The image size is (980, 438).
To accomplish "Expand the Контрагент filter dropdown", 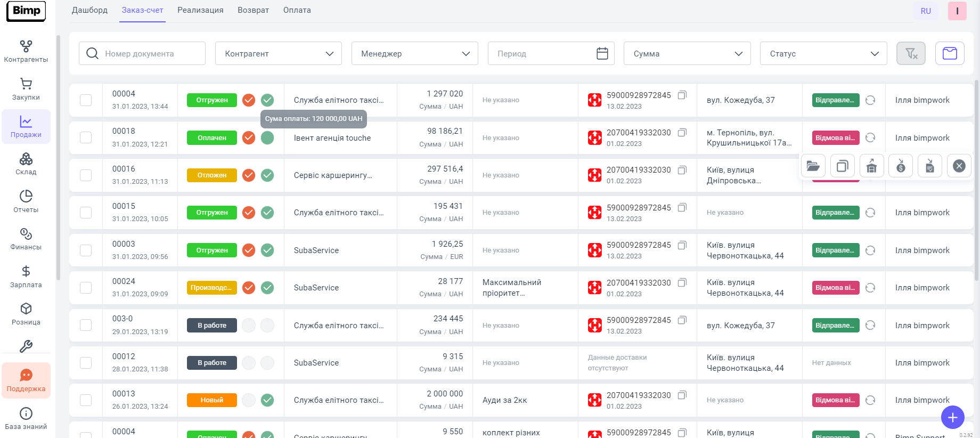I will pyautogui.click(x=278, y=53).
